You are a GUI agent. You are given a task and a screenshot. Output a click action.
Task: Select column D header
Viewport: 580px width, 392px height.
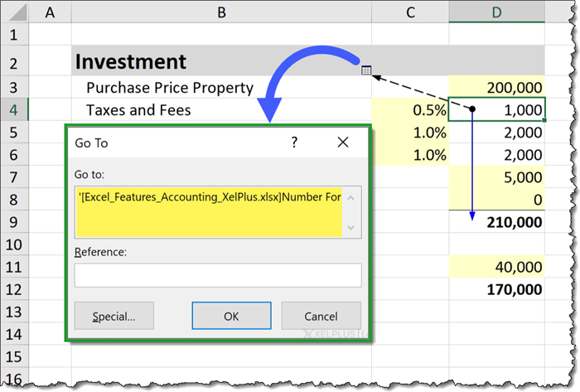click(496, 12)
